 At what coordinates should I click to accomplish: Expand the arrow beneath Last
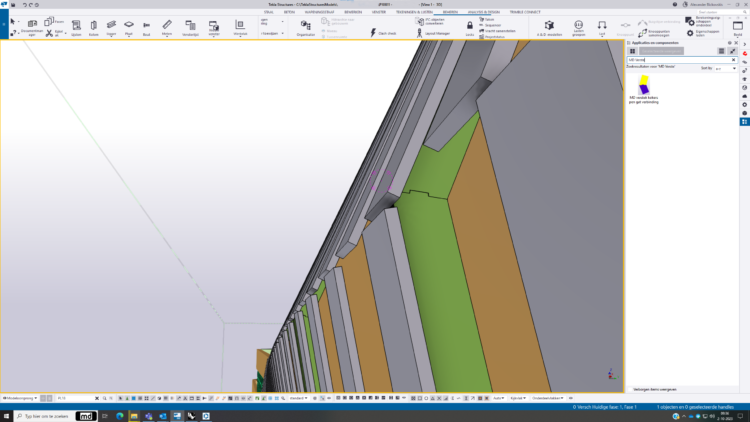click(x=602, y=36)
